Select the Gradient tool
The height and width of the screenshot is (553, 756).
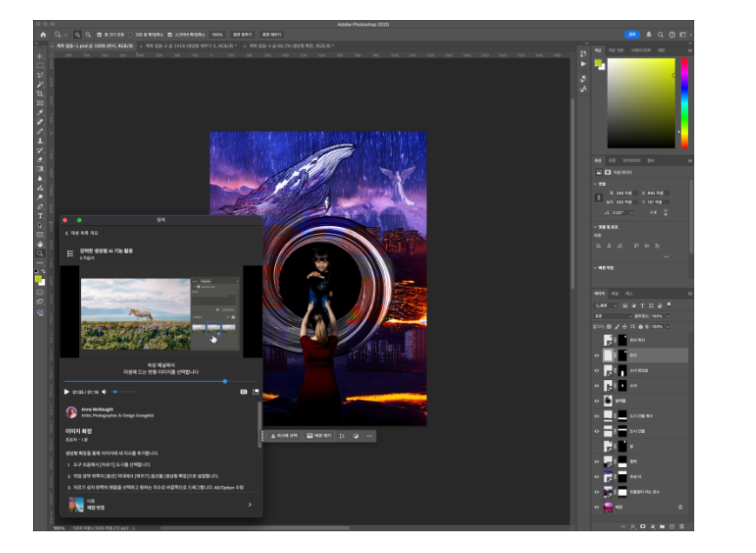[x=40, y=169]
